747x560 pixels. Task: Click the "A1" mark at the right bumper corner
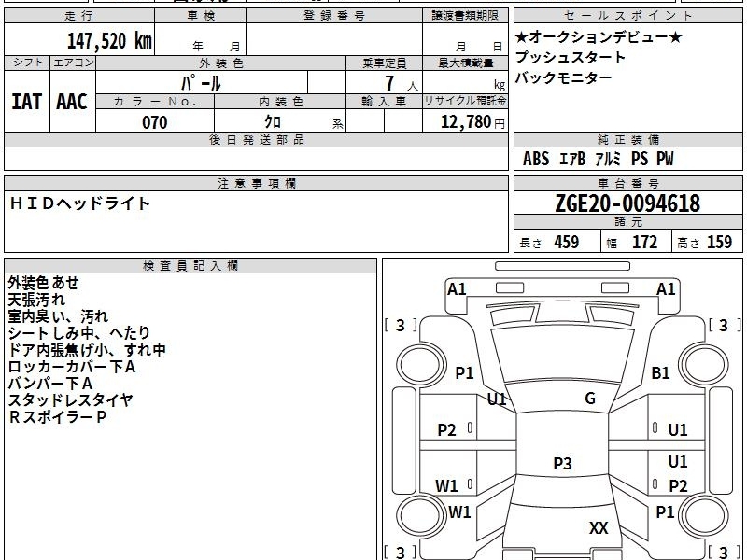(666, 289)
